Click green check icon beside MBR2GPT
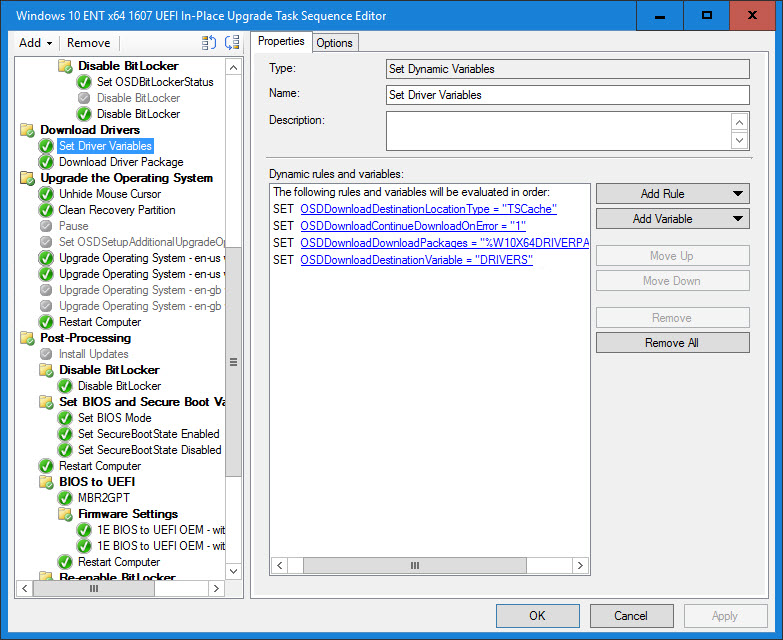This screenshot has width=783, height=640. pos(66,498)
